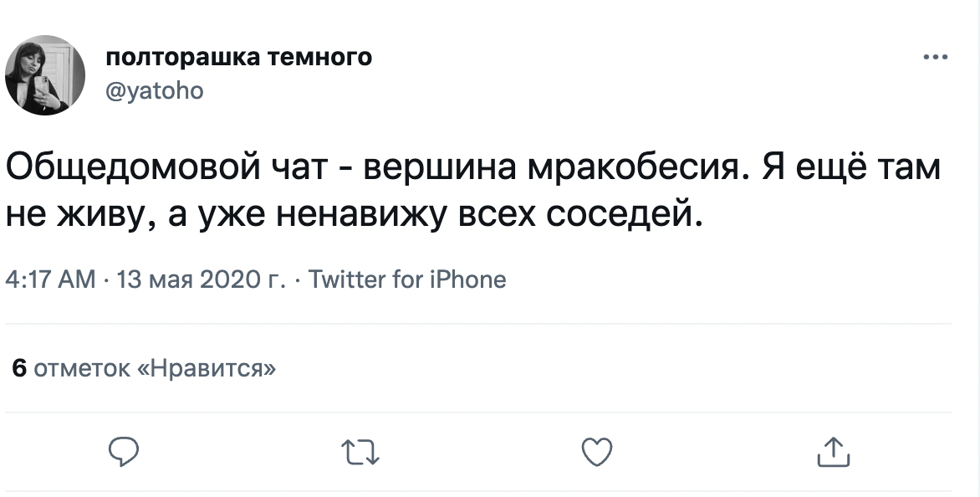Image resolution: width=980 pixels, height=497 pixels.
Task: View the list of отметок «Нравится»
Action: [x=156, y=368]
